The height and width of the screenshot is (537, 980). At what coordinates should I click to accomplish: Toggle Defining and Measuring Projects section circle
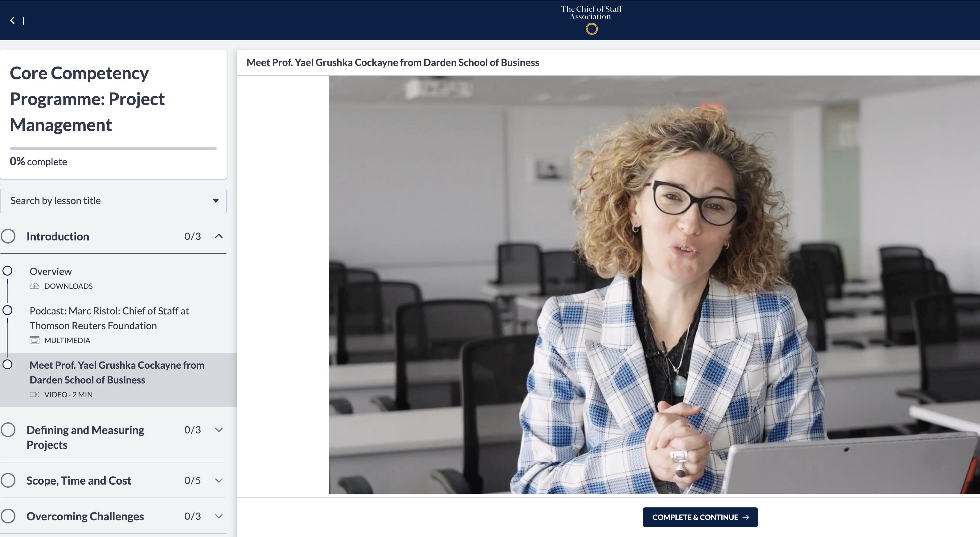point(8,430)
